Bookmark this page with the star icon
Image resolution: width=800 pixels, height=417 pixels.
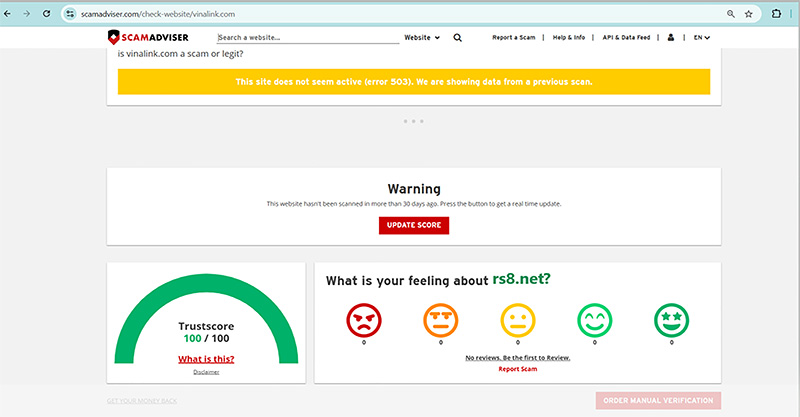pyautogui.click(x=748, y=14)
